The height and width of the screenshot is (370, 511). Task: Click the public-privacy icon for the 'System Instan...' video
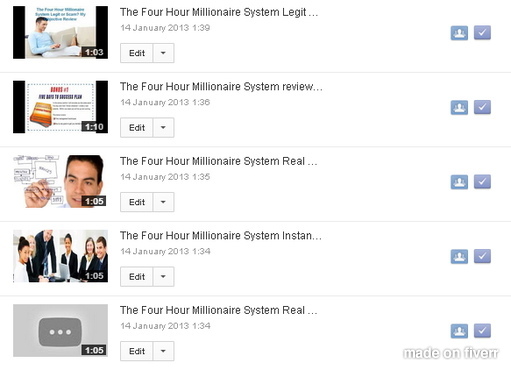(x=459, y=256)
